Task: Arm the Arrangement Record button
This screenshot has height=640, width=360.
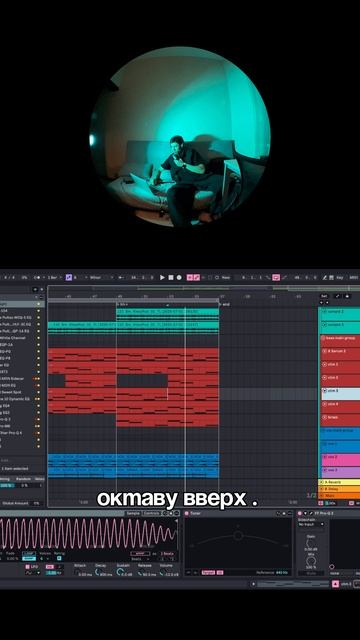Action: pyautogui.click(x=179, y=277)
